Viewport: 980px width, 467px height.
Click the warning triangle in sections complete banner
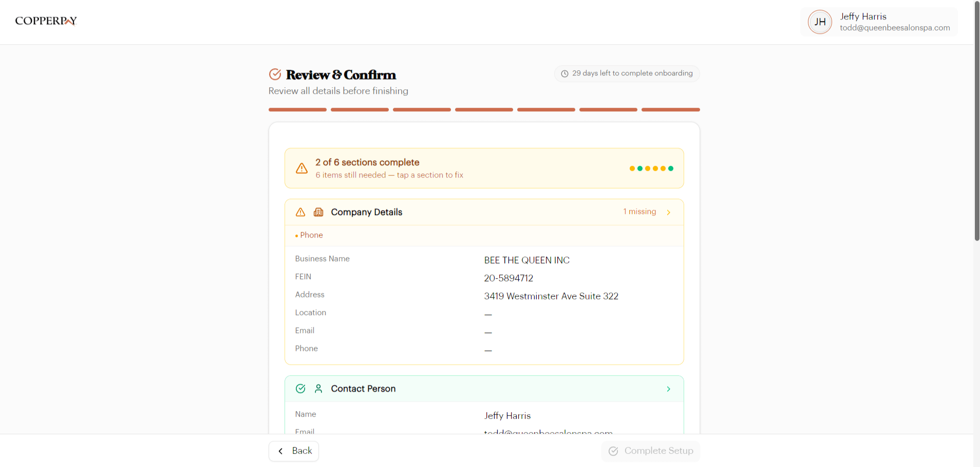pyautogui.click(x=301, y=168)
